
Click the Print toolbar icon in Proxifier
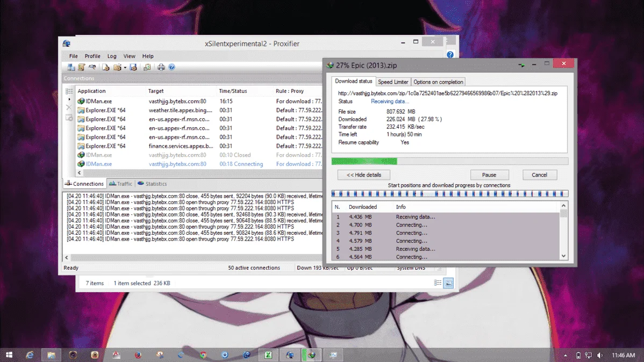point(161,67)
